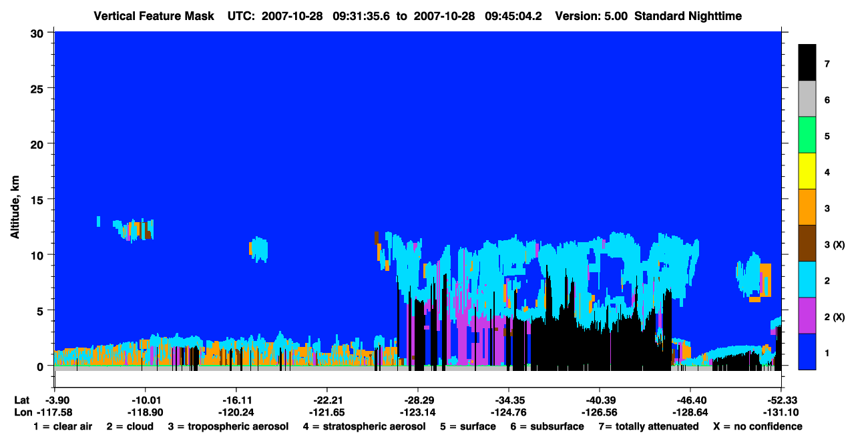Image resolution: width=868 pixels, height=445 pixels.
Task: Click the 'Lat' row label
Action: [x=22, y=400]
